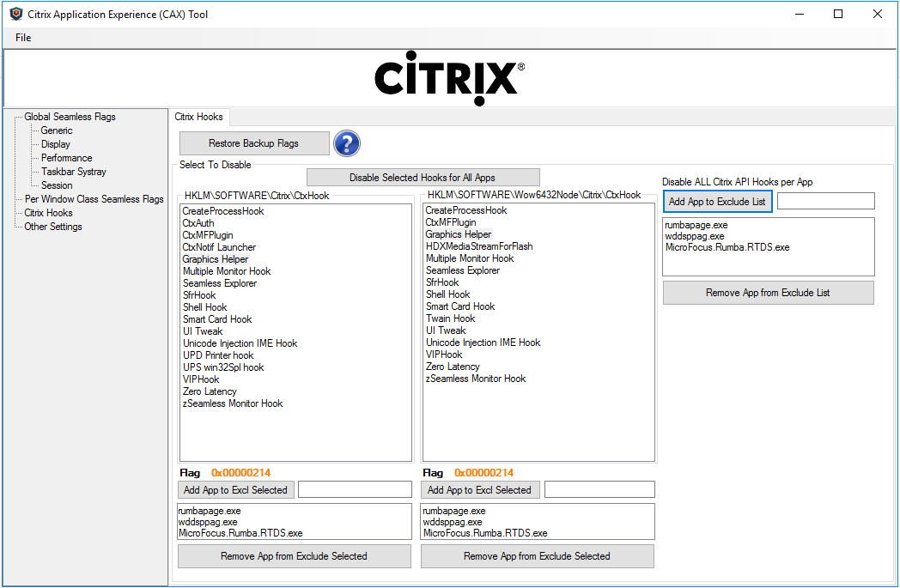
Task: Click Remove App from Exclude List
Action: tap(768, 293)
